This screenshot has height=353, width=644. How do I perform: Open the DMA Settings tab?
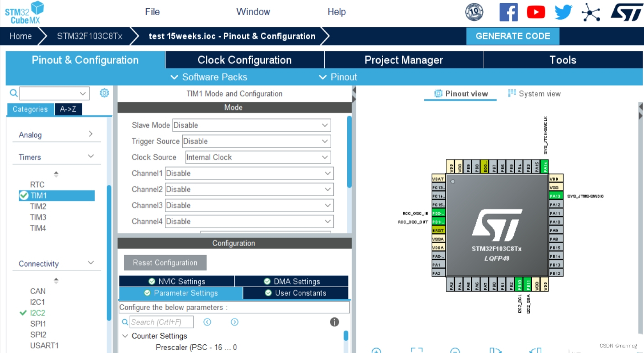tap(291, 281)
